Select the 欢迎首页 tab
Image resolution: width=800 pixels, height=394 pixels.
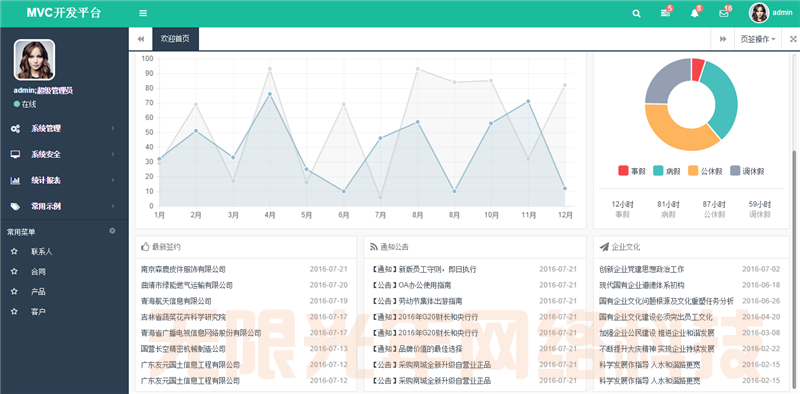pyautogui.click(x=176, y=39)
